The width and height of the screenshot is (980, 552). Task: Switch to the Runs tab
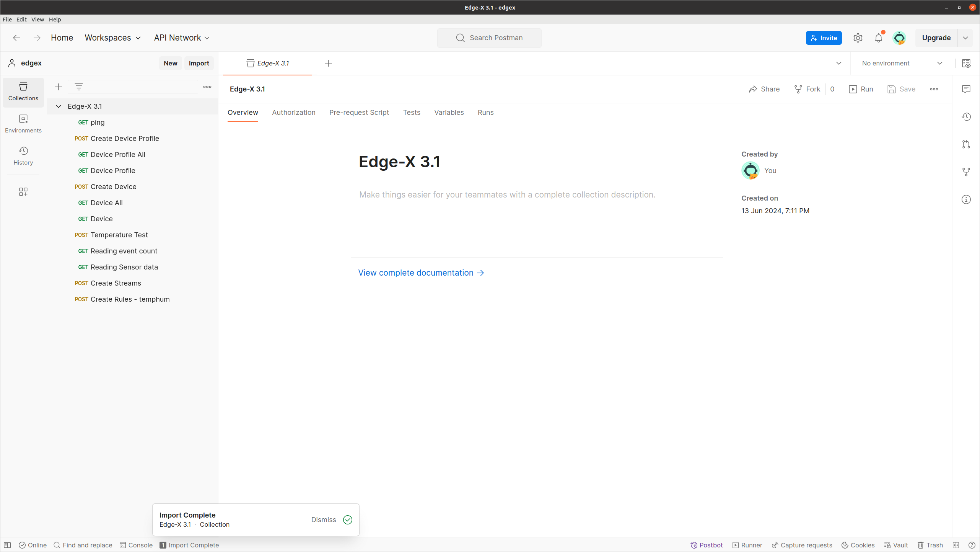[x=486, y=113]
